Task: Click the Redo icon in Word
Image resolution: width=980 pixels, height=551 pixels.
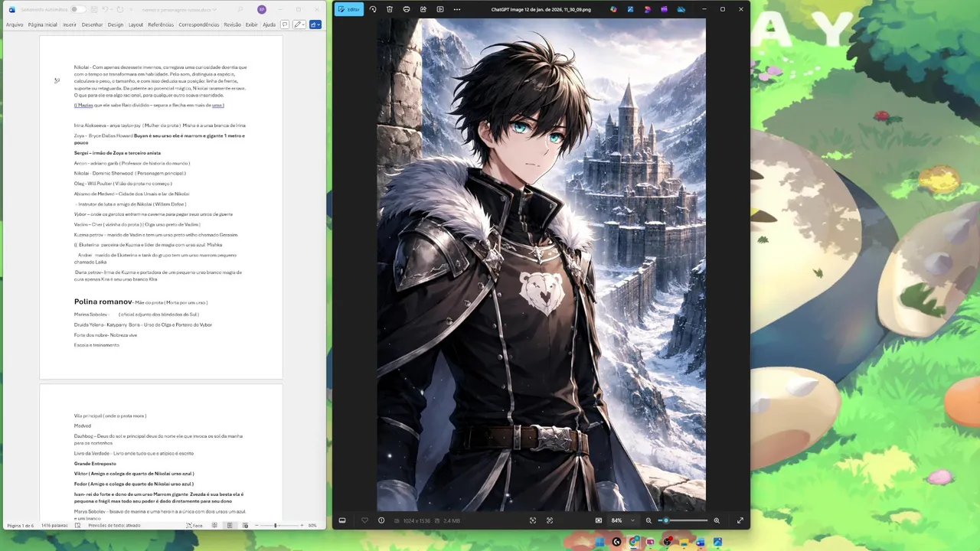Action: coord(120,10)
